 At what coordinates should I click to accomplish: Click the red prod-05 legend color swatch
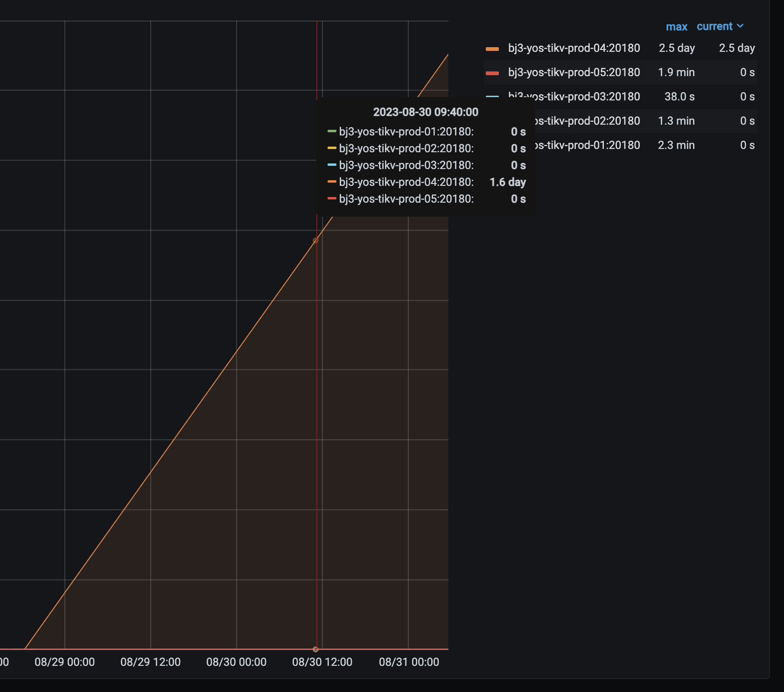click(x=492, y=73)
